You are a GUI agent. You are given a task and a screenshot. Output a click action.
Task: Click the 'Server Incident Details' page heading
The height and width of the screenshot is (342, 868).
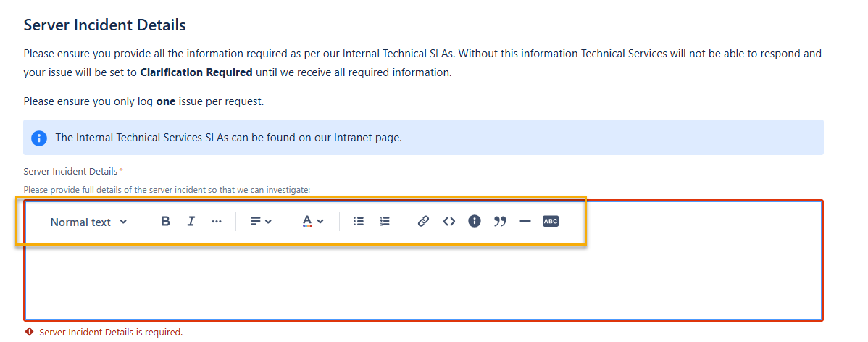(x=104, y=25)
